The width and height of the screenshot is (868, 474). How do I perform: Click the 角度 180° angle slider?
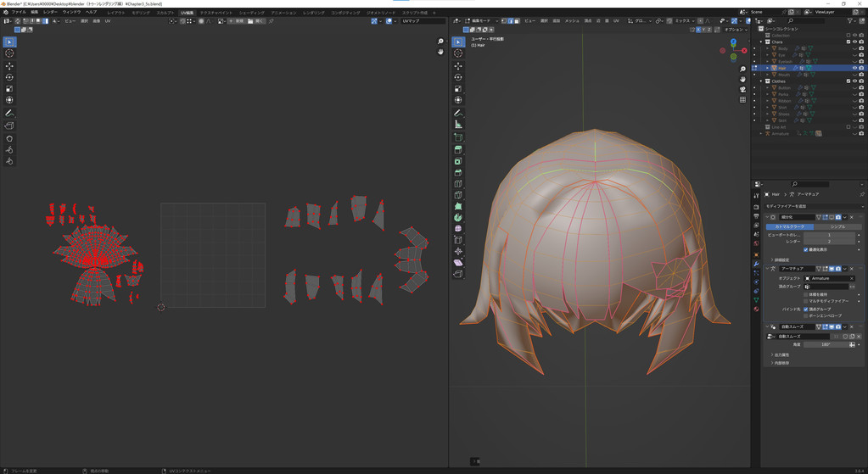coord(825,344)
